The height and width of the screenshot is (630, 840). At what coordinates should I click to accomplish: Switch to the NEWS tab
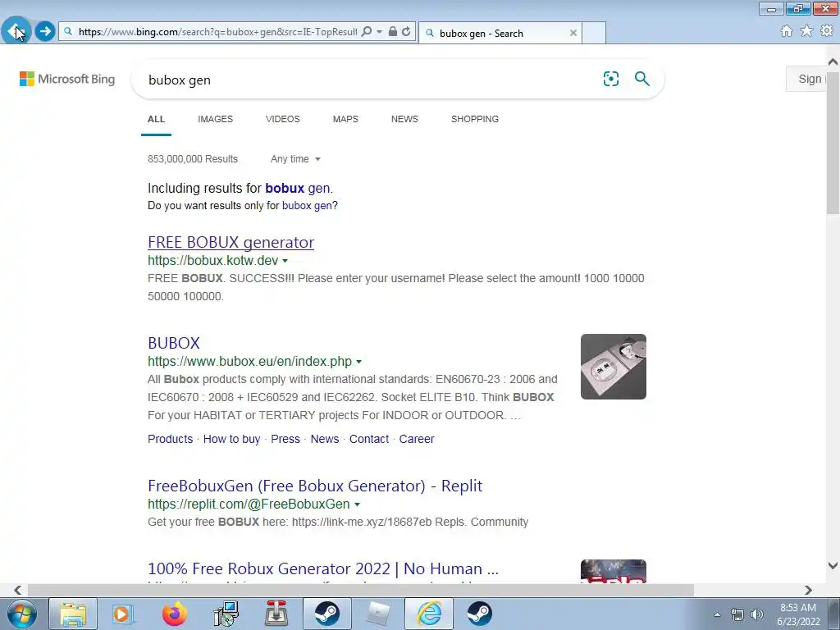[x=404, y=119]
